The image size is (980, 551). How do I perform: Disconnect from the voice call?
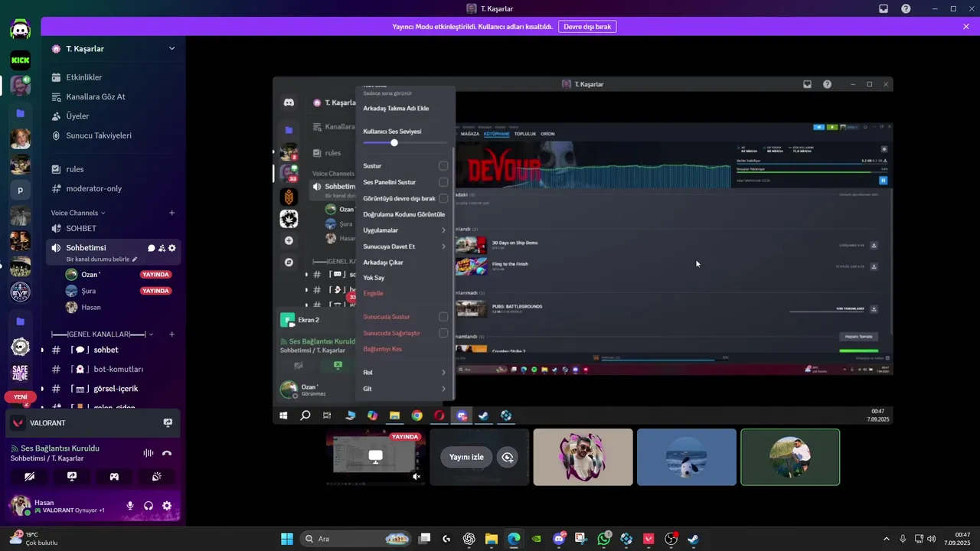[167, 453]
